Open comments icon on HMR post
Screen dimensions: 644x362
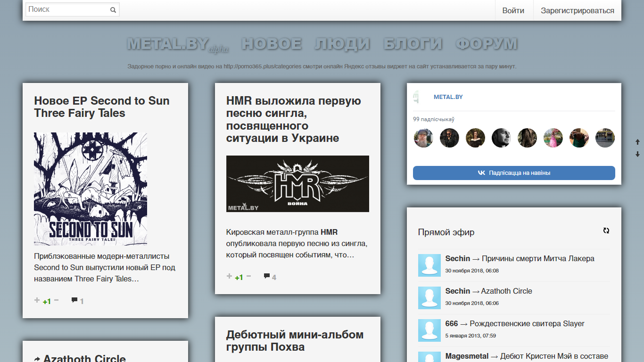(266, 276)
